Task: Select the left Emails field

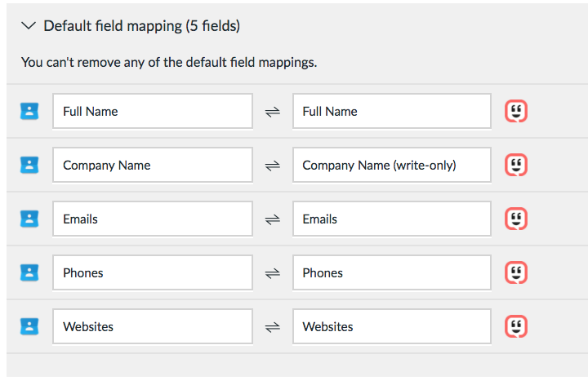Action: tap(153, 219)
